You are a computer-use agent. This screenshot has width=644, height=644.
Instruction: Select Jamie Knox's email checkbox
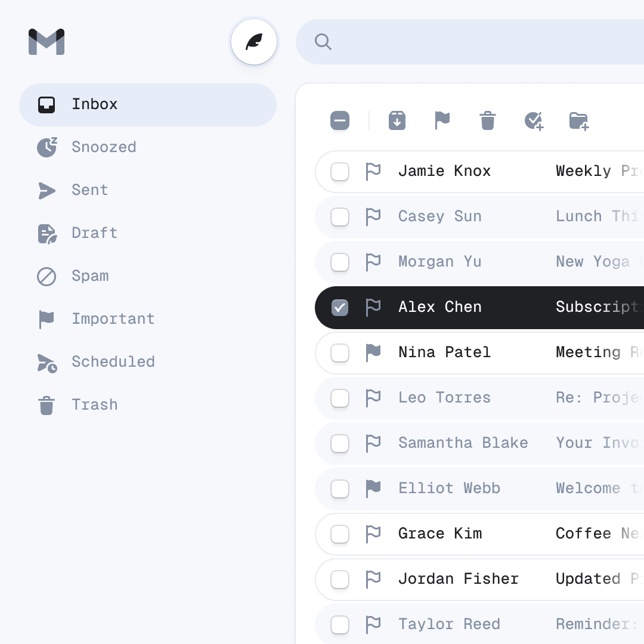click(340, 172)
